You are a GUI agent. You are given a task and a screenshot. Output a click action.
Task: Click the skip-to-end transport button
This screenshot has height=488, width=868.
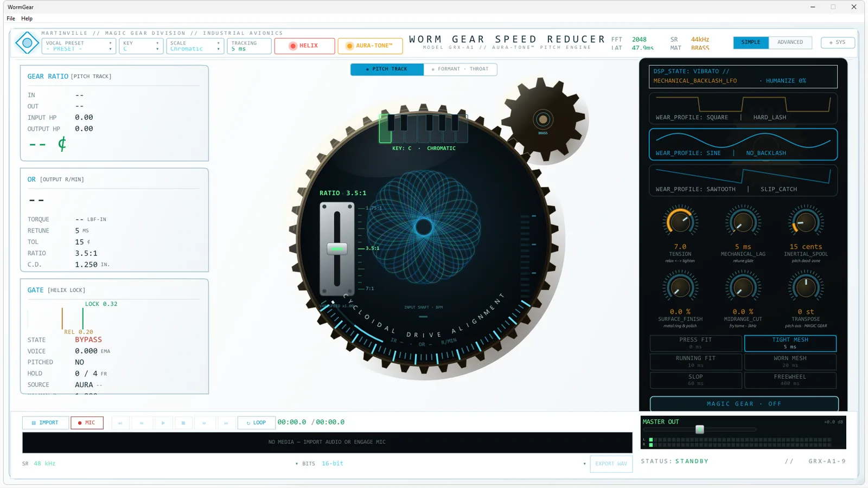coord(226,423)
